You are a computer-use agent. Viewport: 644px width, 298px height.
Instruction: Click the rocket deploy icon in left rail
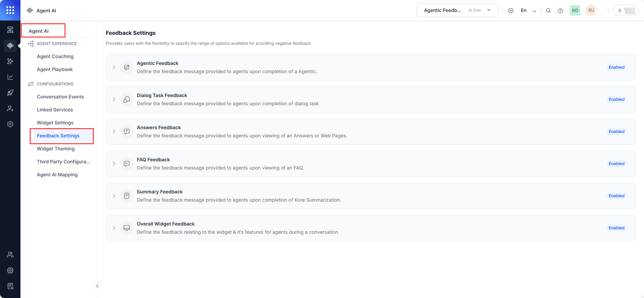tap(10, 93)
